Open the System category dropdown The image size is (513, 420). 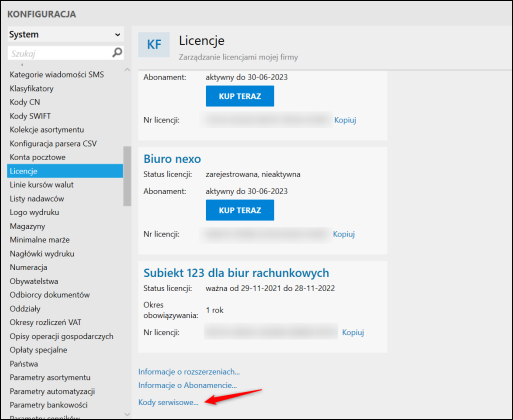click(x=65, y=34)
